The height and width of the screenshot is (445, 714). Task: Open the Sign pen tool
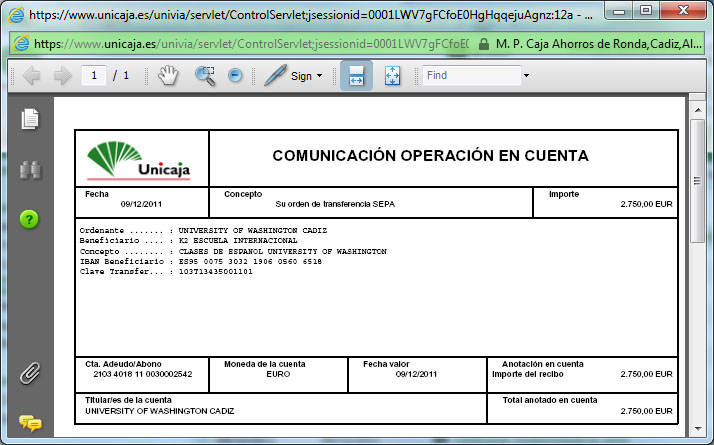click(275, 75)
